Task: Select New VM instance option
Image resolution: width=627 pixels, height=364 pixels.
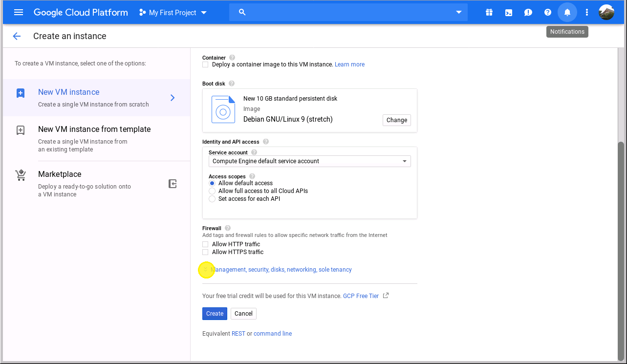Action: tap(96, 98)
